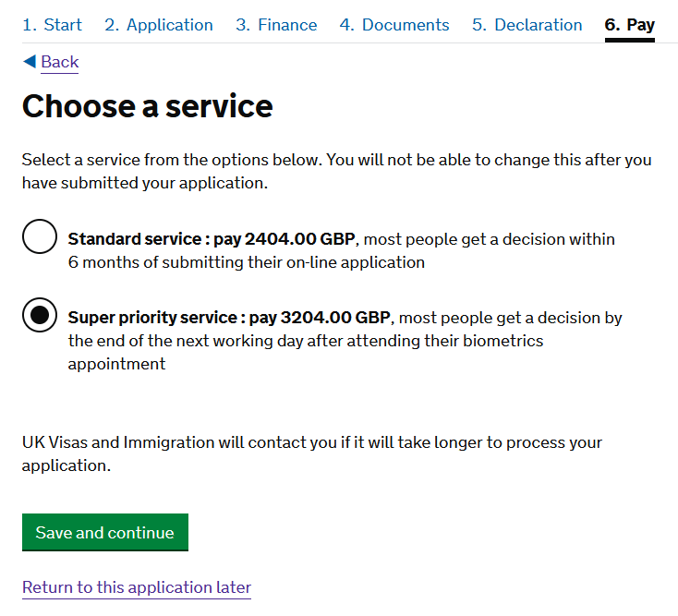Follow the Back link text
This screenshot has height=616, width=678.
60,62
